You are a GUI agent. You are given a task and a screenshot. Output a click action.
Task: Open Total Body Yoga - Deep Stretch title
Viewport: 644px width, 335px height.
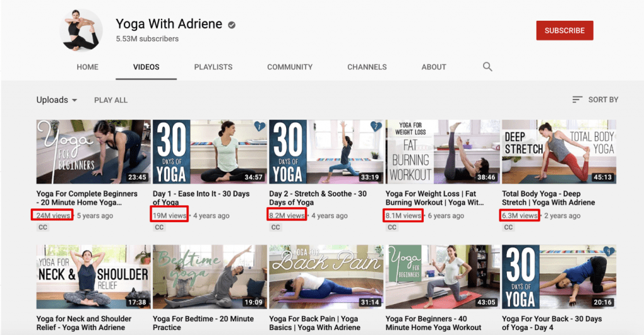tap(548, 198)
